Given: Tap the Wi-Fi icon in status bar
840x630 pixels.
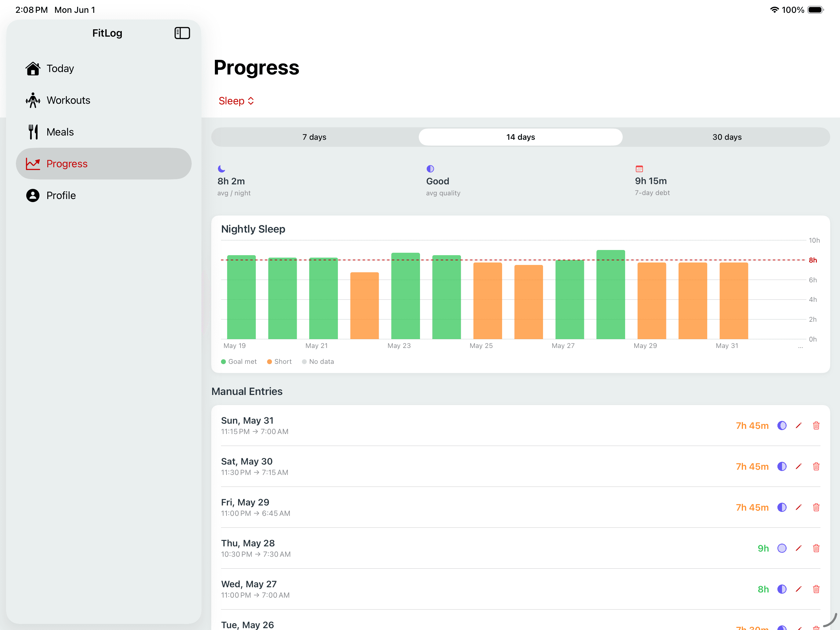Looking at the screenshot, I should pos(774,10).
